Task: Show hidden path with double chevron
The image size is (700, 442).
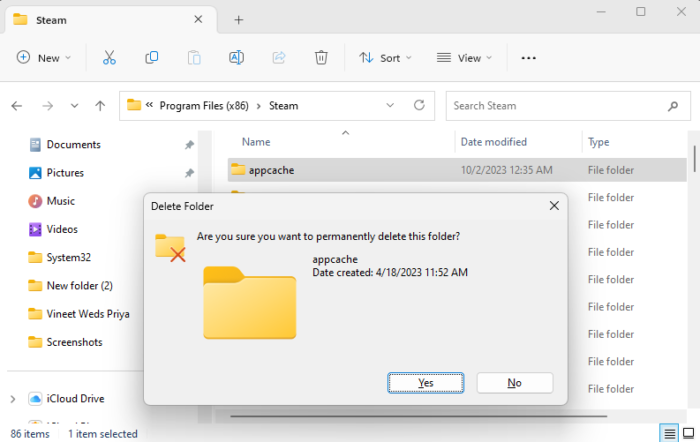Action: (x=149, y=105)
